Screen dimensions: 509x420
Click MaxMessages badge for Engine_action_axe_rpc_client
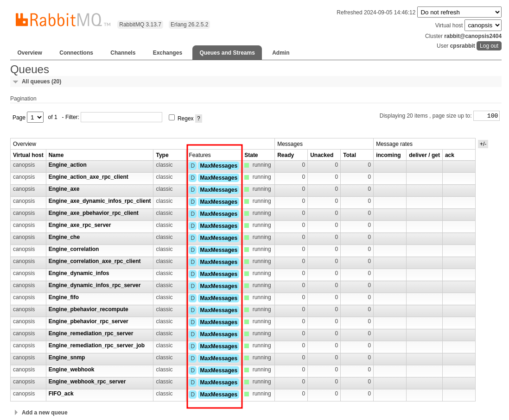[218, 178]
